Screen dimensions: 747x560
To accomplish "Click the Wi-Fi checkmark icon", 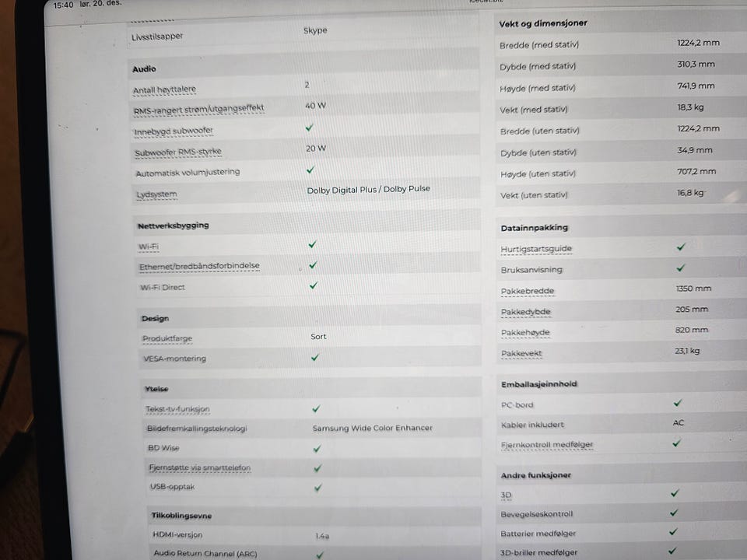I will 312,244.
